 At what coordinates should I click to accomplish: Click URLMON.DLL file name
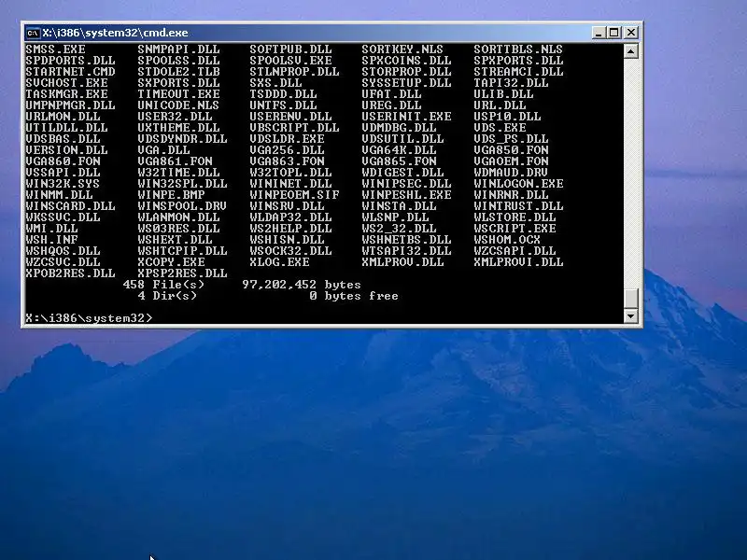[63, 117]
